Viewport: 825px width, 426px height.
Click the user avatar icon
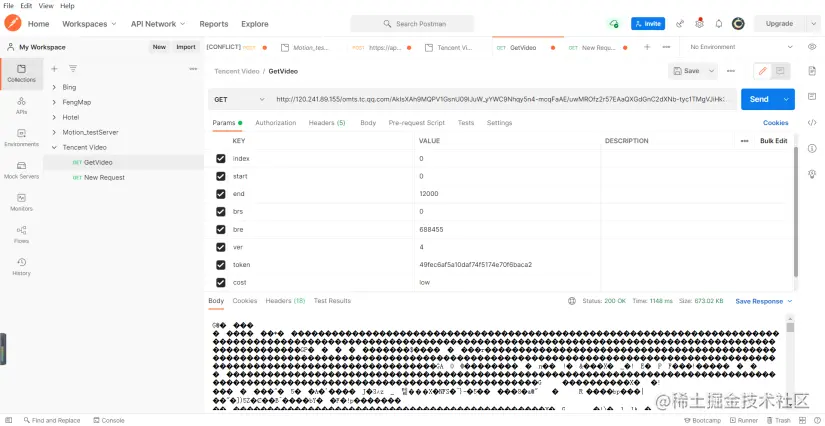pyautogui.click(x=738, y=24)
